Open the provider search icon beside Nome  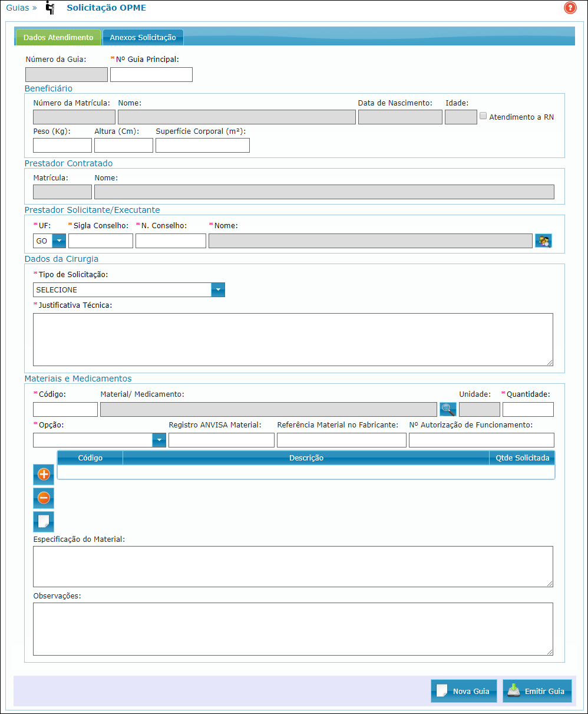pos(543,241)
